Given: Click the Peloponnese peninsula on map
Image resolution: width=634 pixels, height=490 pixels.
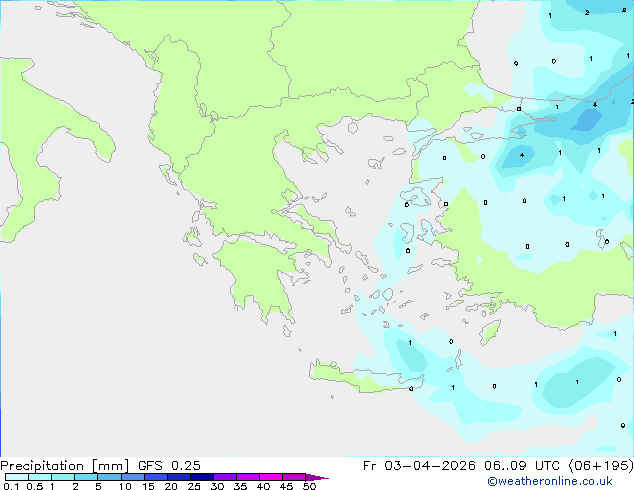Looking at the screenshot, I should tap(259, 277).
